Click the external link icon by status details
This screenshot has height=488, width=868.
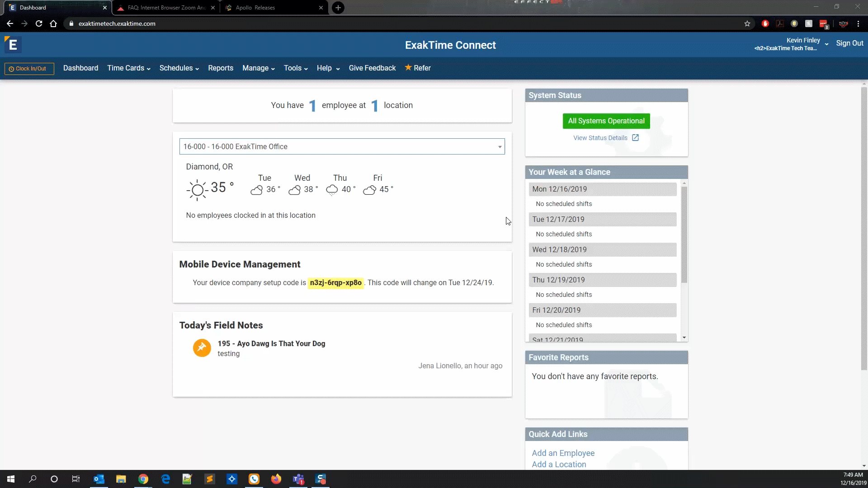click(x=635, y=137)
